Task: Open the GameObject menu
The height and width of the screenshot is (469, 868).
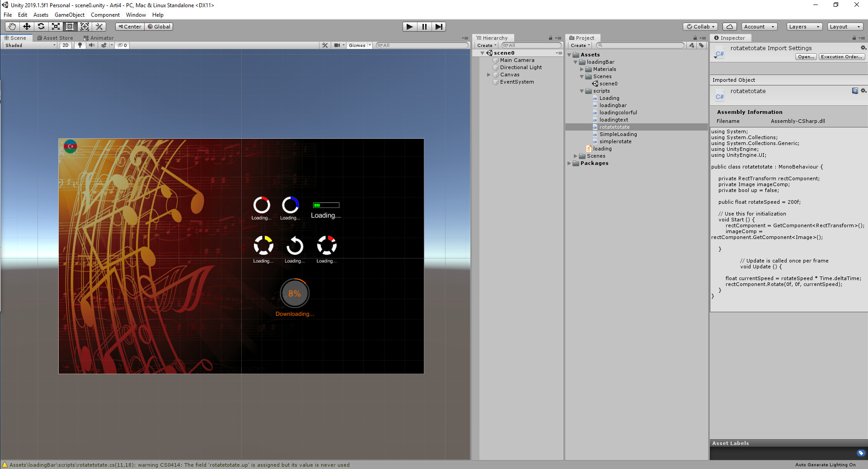Action: pyautogui.click(x=69, y=15)
